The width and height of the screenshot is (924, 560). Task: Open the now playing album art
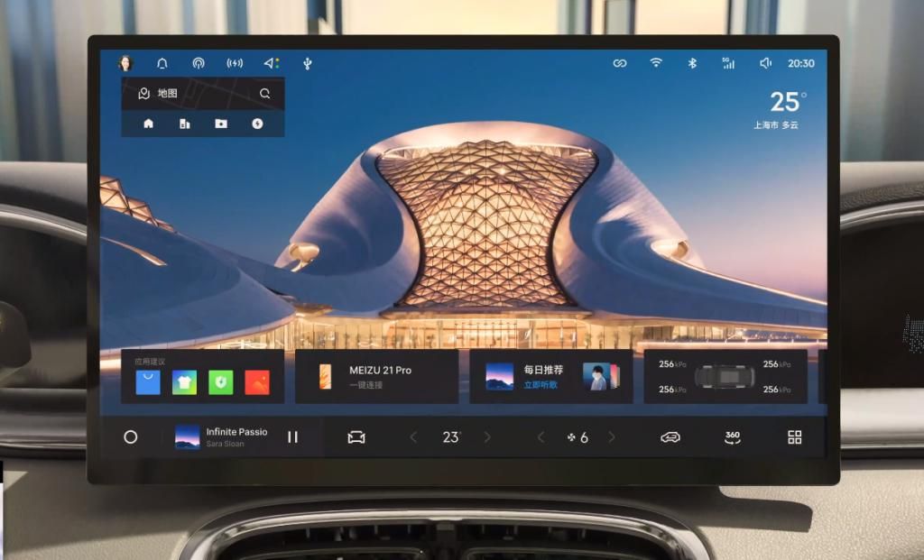188,437
